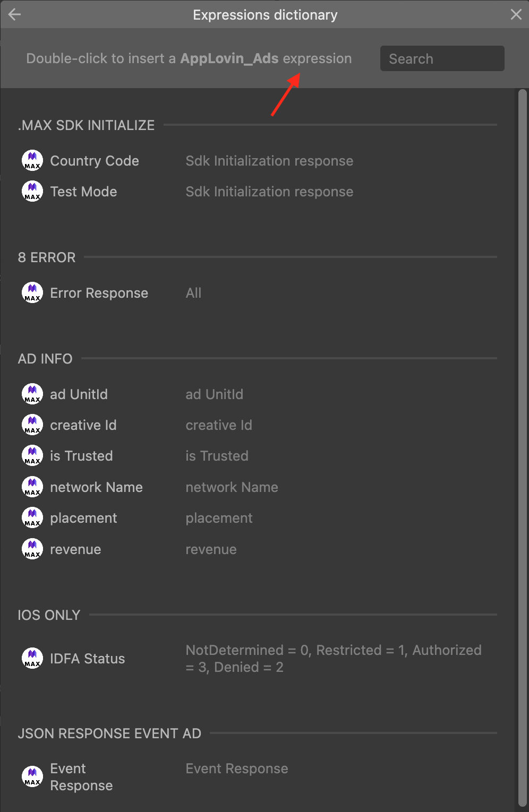Pick the placement expression
Screen dimensions: 529x812
[83, 518]
